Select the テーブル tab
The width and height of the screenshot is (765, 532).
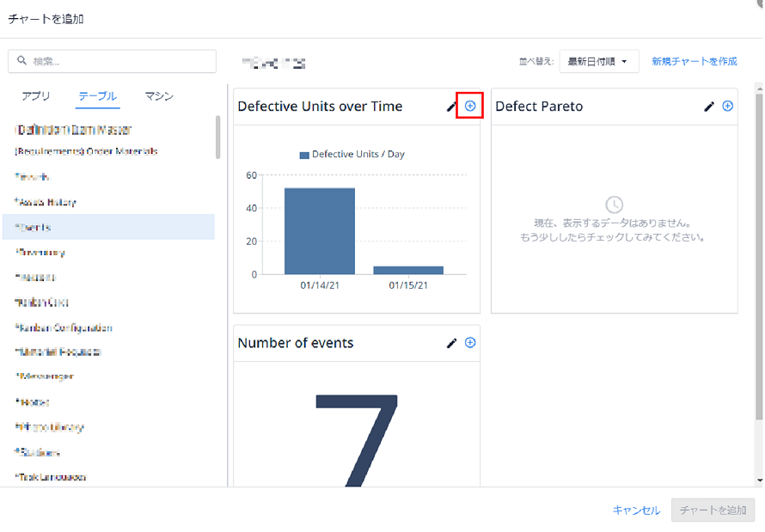[x=98, y=96]
